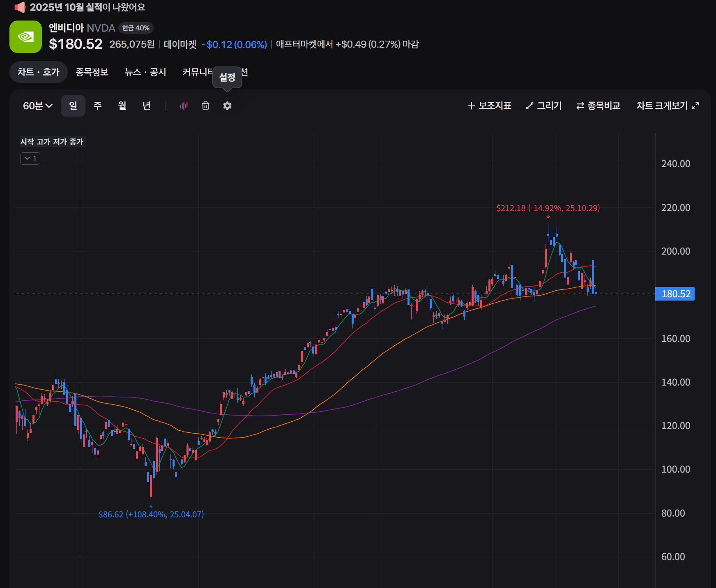Select the 년 yearly interval
The width and height of the screenshot is (716, 588).
147,106
